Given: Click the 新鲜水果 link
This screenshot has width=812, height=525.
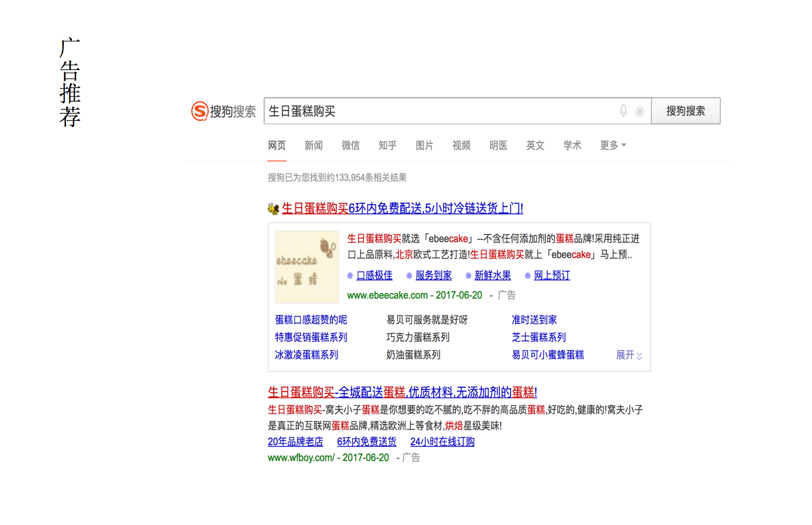Looking at the screenshot, I should point(493,275).
